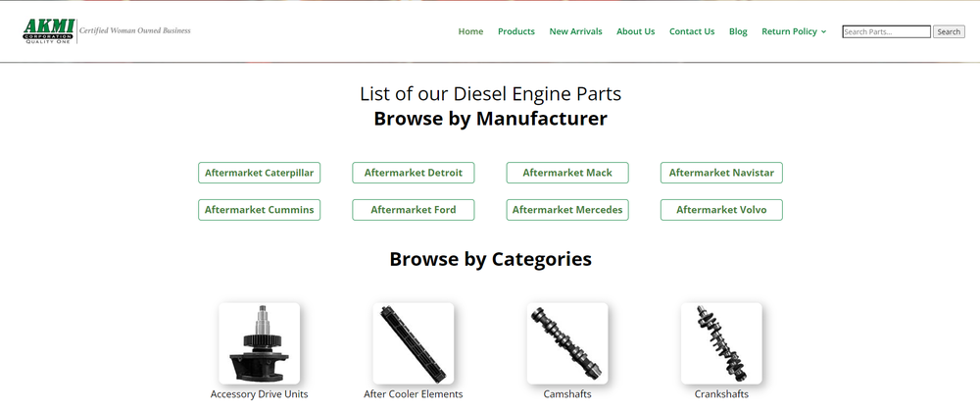Choose the Aftermarket Mack manufacturer
The height and width of the screenshot is (413, 980).
coord(567,173)
